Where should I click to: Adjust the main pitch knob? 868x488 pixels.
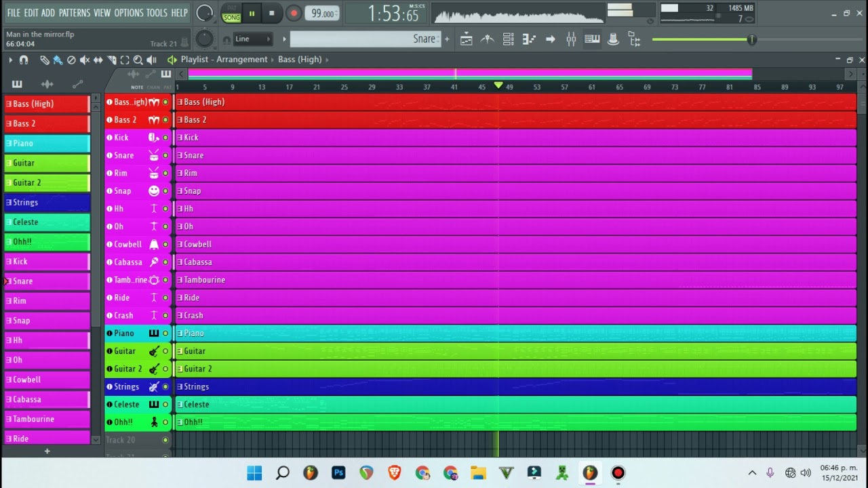[204, 39]
